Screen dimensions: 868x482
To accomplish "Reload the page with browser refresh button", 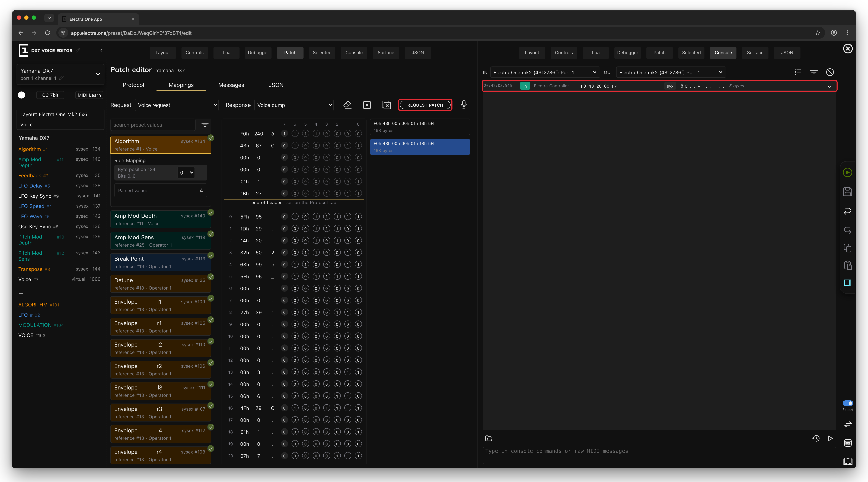I will [47, 33].
